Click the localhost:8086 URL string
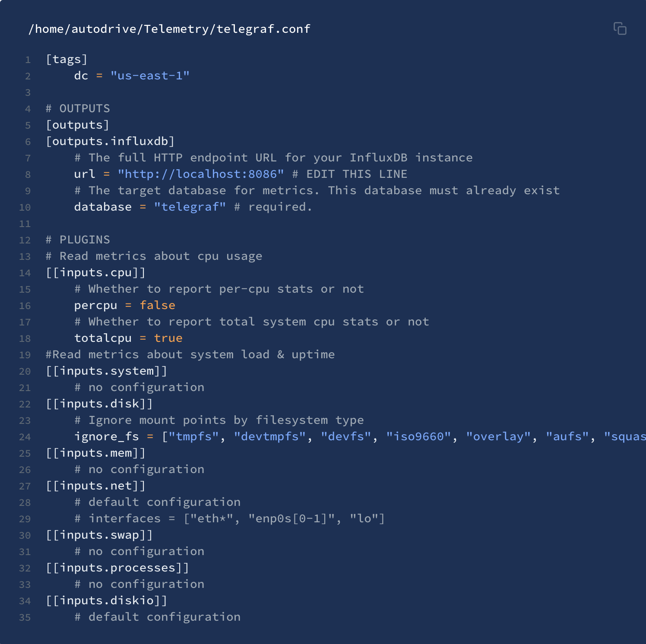This screenshot has height=644, width=646. [201, 174]
